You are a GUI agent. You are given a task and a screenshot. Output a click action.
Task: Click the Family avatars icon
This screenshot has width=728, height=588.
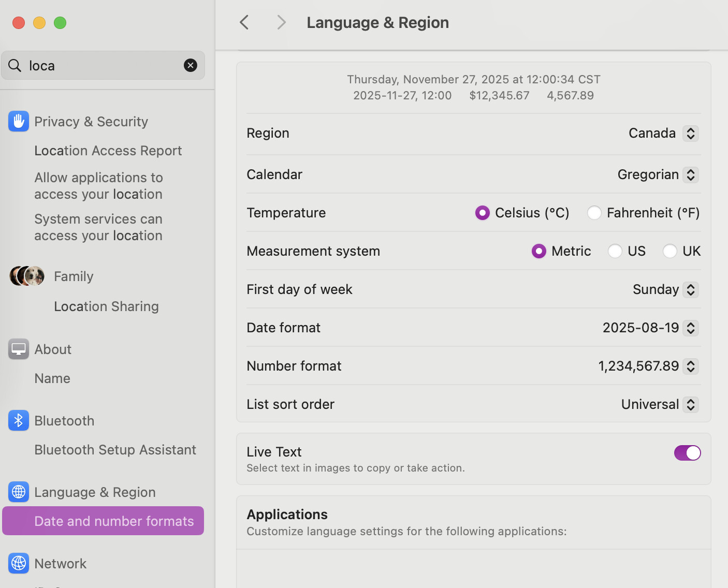[27, 276]
